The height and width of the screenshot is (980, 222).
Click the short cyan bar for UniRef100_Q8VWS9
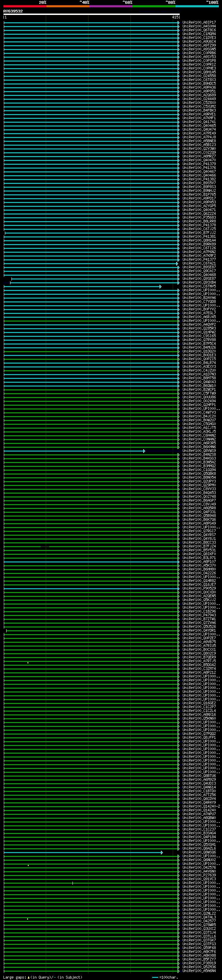click(x=74, y=451)
